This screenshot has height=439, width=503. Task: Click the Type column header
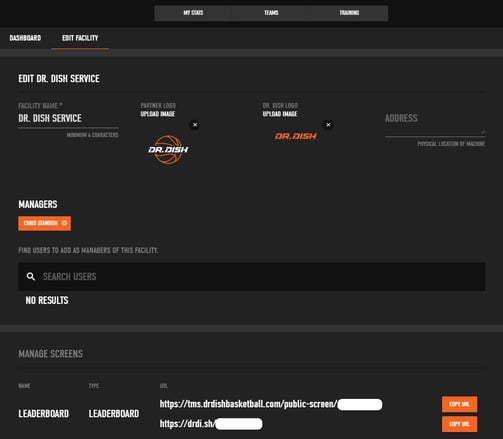point(94,386)
